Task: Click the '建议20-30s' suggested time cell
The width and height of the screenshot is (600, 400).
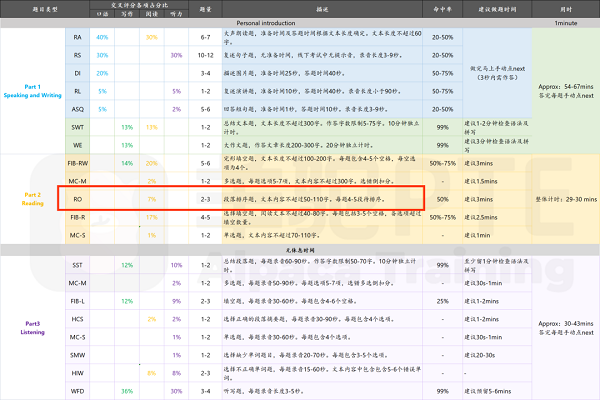Action: coord(480,355)
